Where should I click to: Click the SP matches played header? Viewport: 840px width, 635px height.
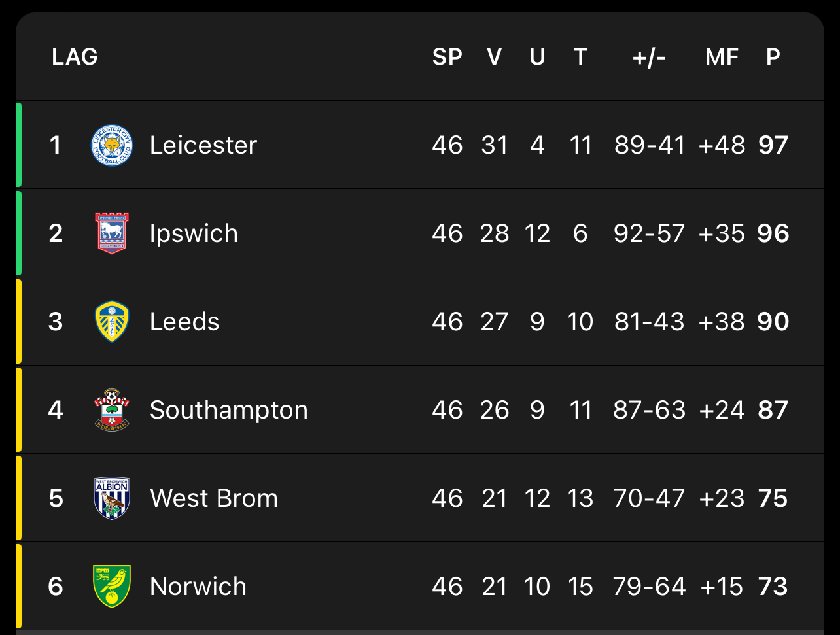click(447, 58)
